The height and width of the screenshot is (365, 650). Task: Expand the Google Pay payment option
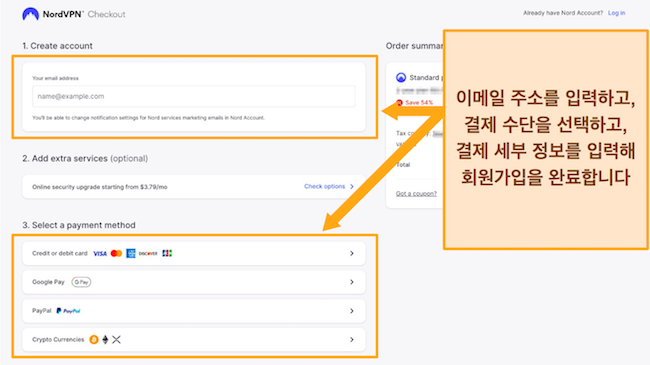coord(194,282)
